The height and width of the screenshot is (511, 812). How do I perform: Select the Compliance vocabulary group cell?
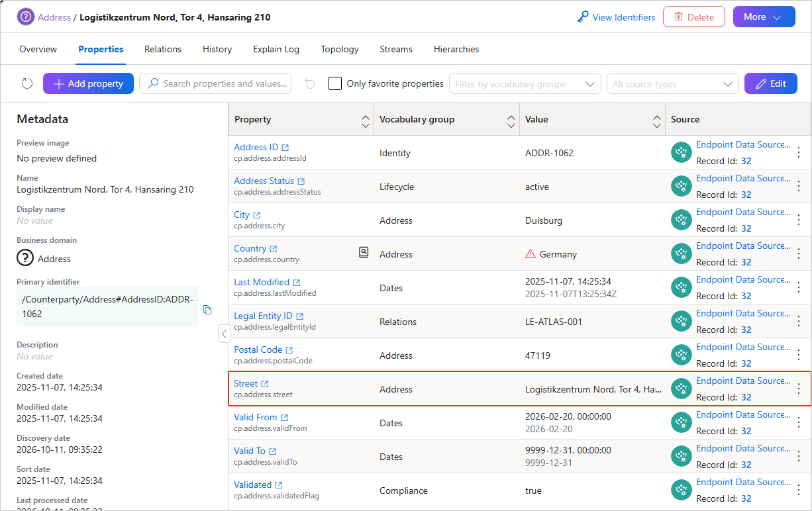point(403,490)
